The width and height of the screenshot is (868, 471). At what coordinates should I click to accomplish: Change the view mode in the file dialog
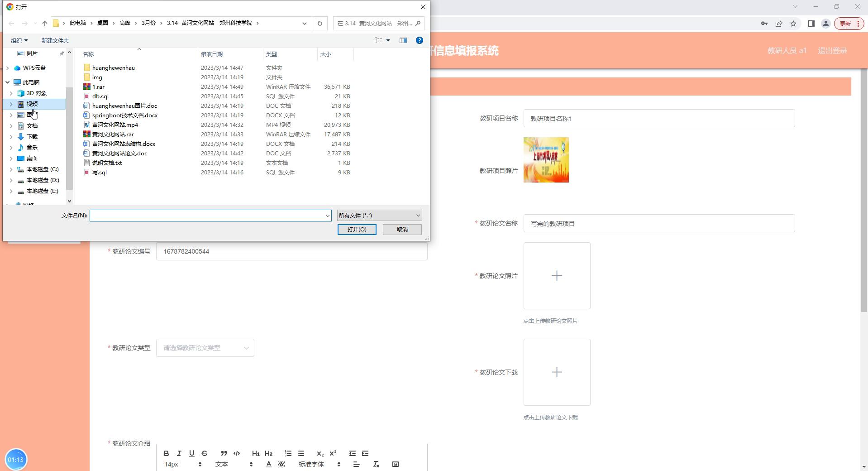point(378,40)
